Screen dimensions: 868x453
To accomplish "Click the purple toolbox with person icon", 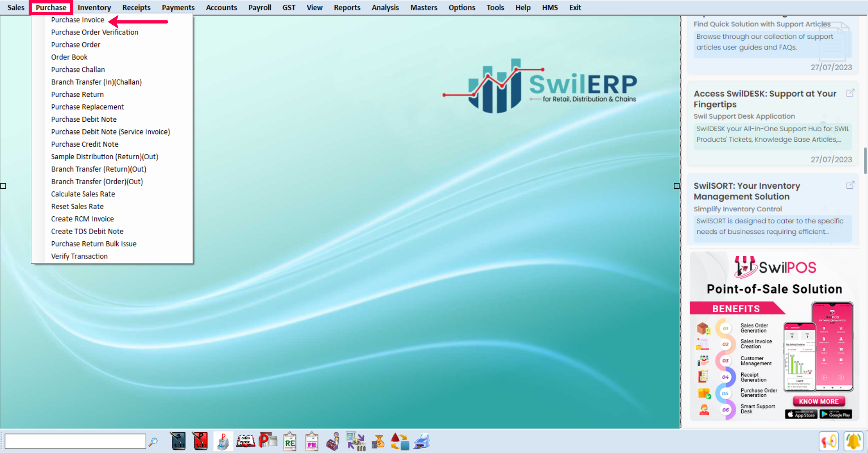I will pyautogui.click(x=333, y=441).
